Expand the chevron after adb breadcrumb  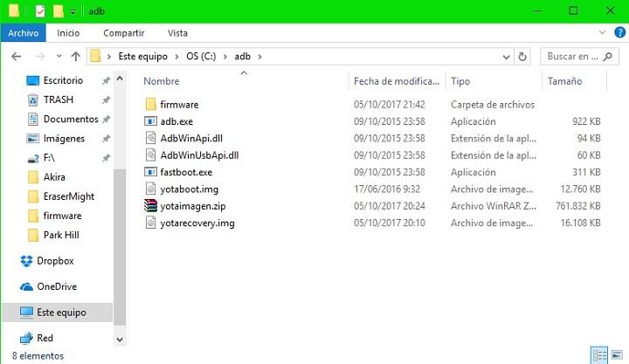(260, 57)
